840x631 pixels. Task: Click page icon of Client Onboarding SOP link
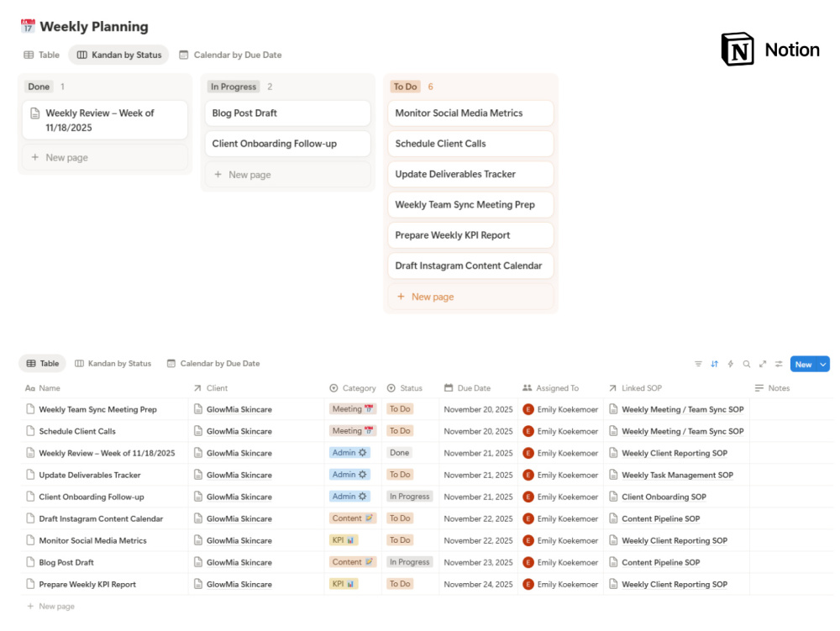[x=613, y=497]
